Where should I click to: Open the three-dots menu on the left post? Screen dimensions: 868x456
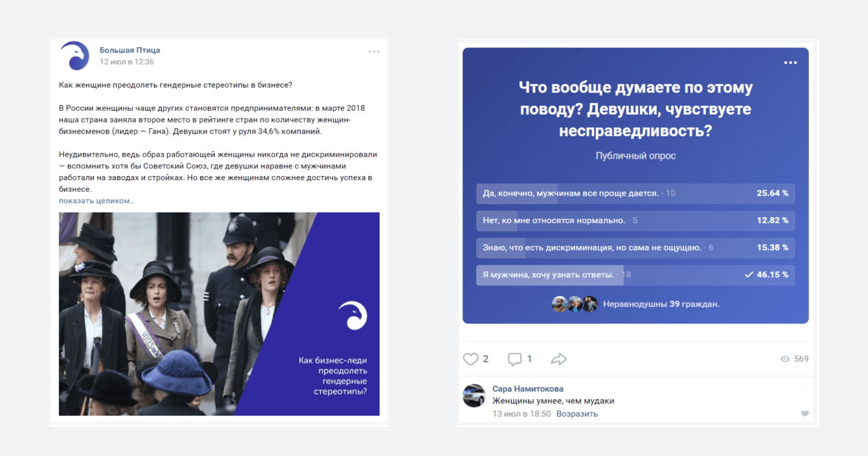point(374,52)
